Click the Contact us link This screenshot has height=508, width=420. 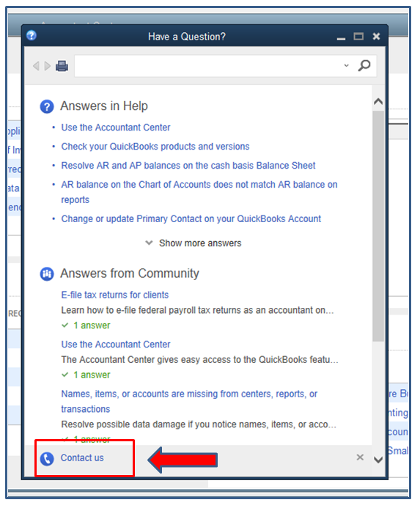(x=82, y=457)
